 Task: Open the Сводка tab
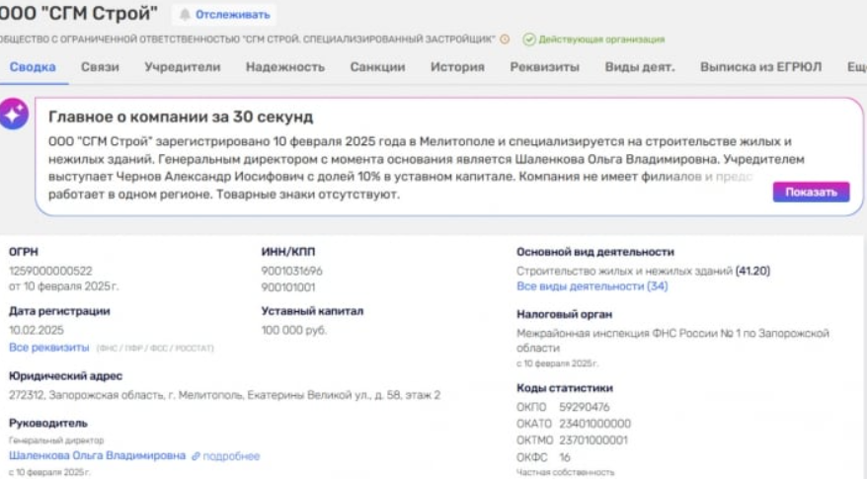(x=33, y=67)
